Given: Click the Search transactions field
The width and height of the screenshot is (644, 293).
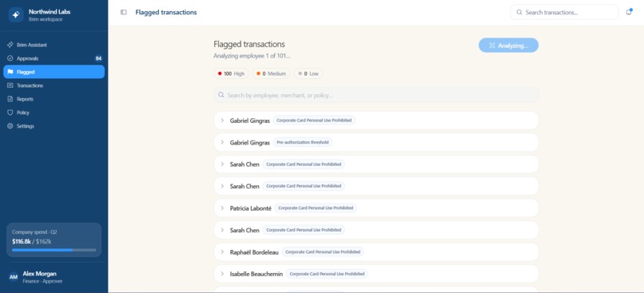Looking at the screenshot, I should [x=564, y=12].
